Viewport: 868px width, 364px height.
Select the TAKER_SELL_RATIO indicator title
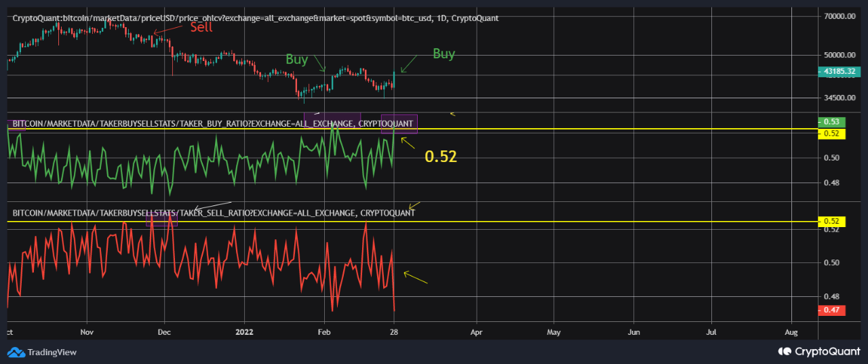click(x=214, y=213)
